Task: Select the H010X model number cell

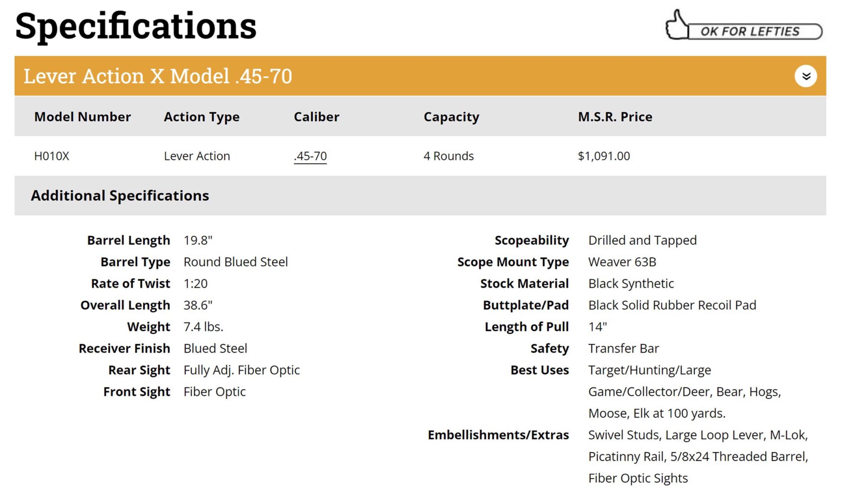Action: [52, 156]
